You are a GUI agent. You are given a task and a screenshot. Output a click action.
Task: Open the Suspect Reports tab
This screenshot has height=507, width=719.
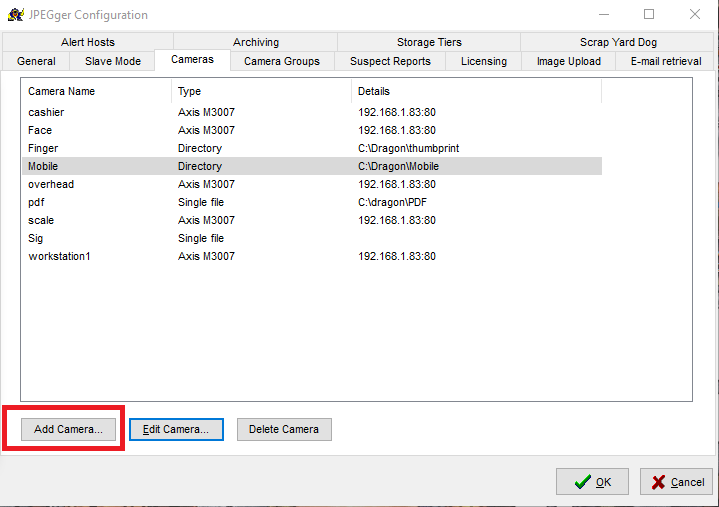pyautogui.click(x=390, y=61)
